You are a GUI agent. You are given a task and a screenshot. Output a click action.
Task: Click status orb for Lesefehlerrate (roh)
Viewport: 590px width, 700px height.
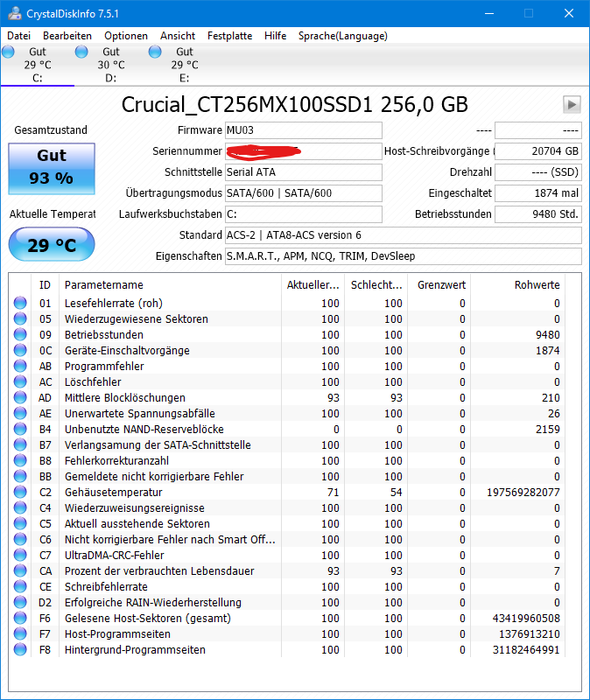(x=20, y=303)
